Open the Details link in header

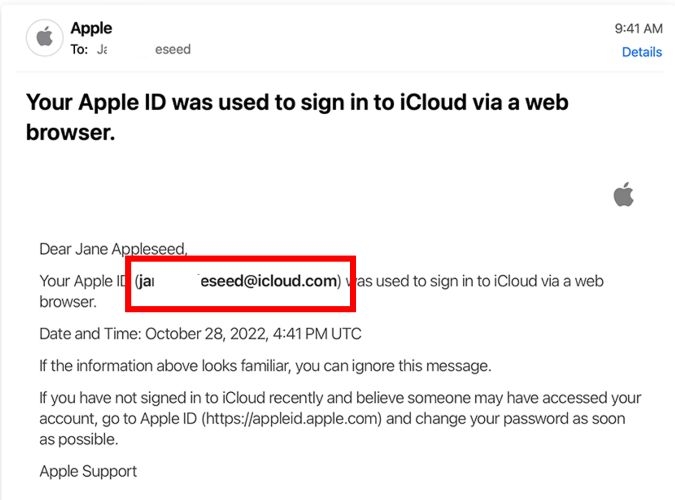641,52
